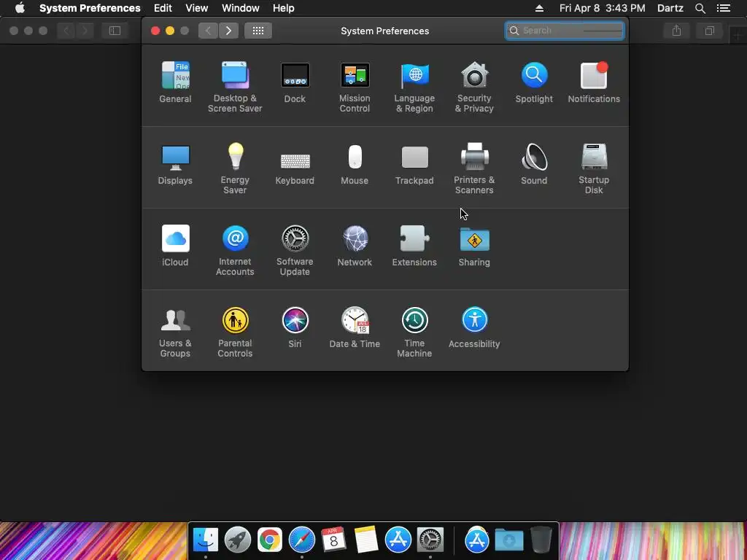Open Calendar from the Dock

click(333, 540)
